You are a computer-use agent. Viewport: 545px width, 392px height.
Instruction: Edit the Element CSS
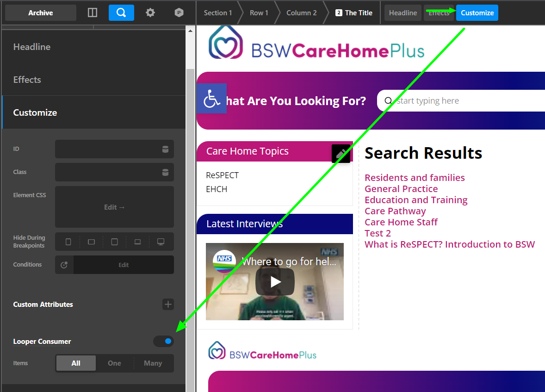(x=114, y=207)
